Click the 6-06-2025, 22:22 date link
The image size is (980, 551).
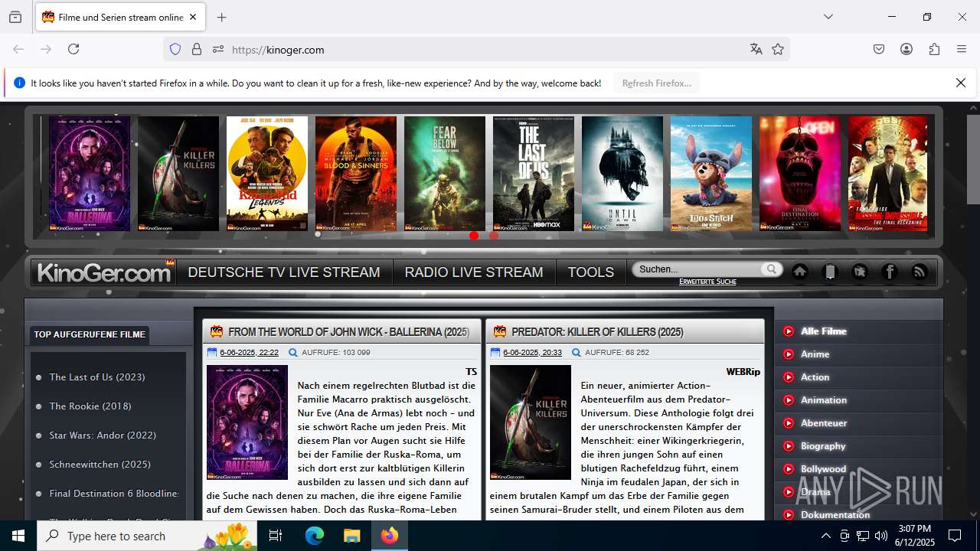(249, 353)
